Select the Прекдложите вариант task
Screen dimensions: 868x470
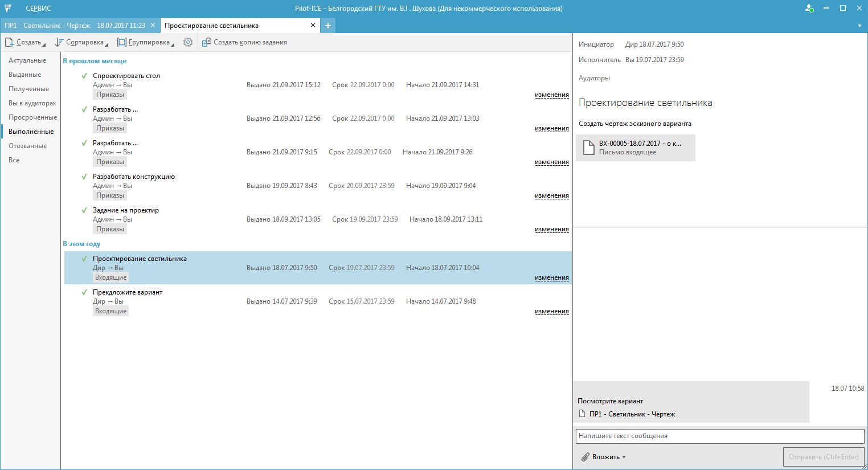coord(318,301)
